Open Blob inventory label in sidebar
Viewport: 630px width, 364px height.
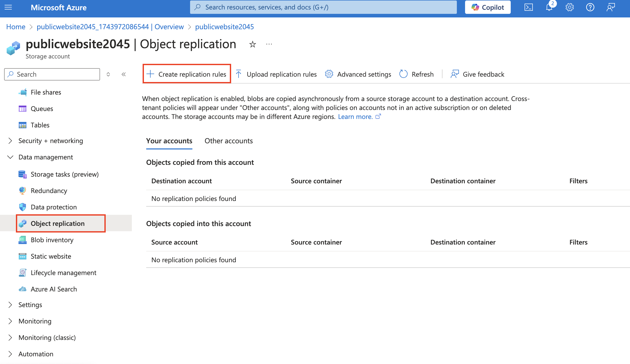(52, 240)
